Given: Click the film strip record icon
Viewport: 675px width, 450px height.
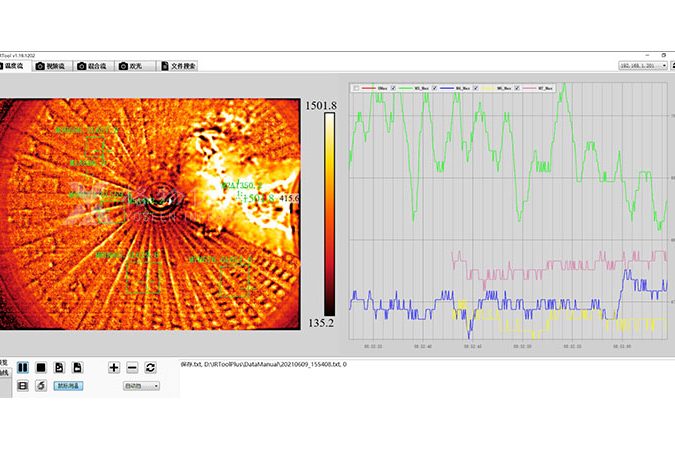Looking at the screenshot, I should point(22,385).
